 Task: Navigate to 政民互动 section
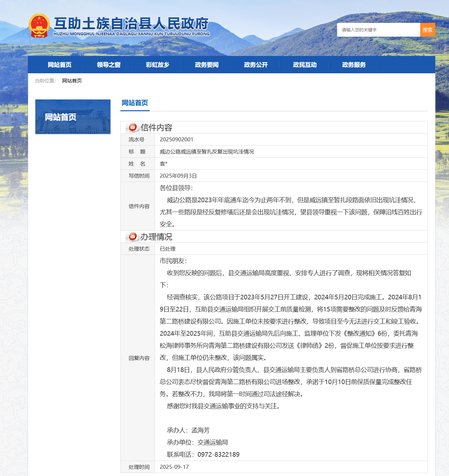[305, 65]
